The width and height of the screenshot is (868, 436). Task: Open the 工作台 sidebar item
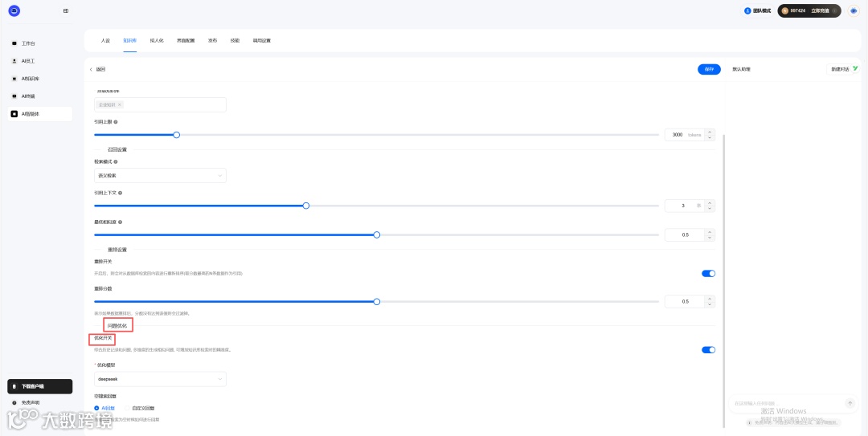click(x=28, y=43)
